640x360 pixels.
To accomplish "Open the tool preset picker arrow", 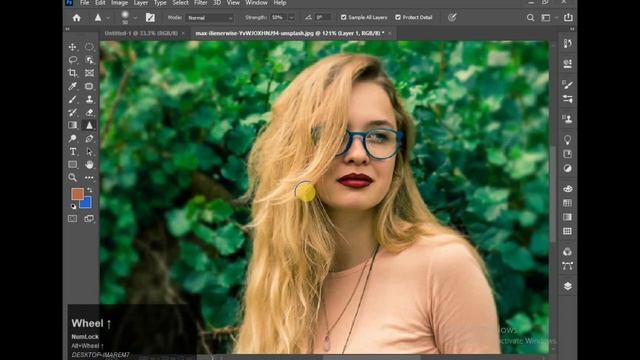I will pyautogui.click(x=108, y=18).
